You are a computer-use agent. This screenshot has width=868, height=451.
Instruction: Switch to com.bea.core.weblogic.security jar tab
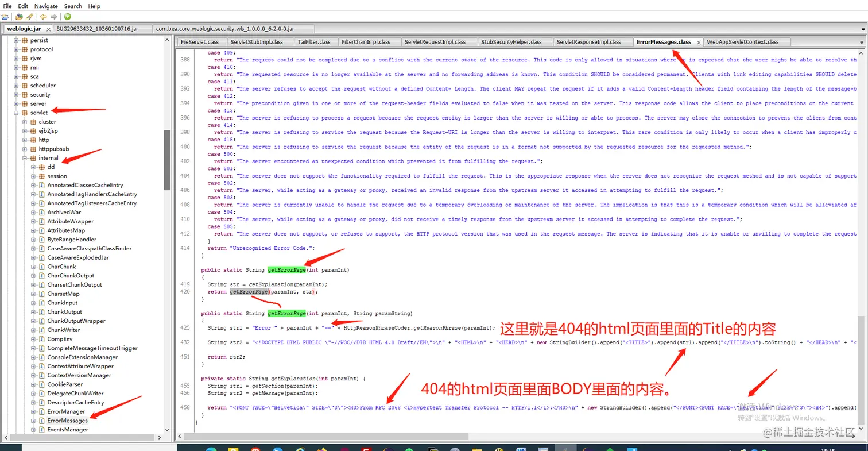[x=234, y=29]
